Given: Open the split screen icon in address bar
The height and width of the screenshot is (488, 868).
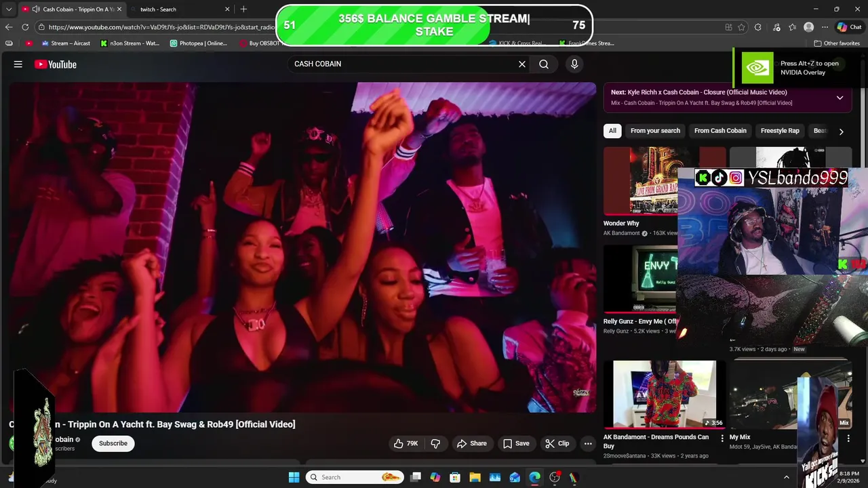Looking at the screenshot, I should (728, 27).
